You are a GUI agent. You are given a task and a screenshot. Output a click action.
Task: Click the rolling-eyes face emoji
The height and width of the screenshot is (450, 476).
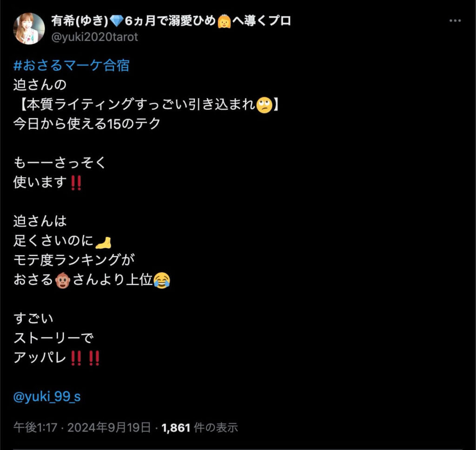click(264, 105)
